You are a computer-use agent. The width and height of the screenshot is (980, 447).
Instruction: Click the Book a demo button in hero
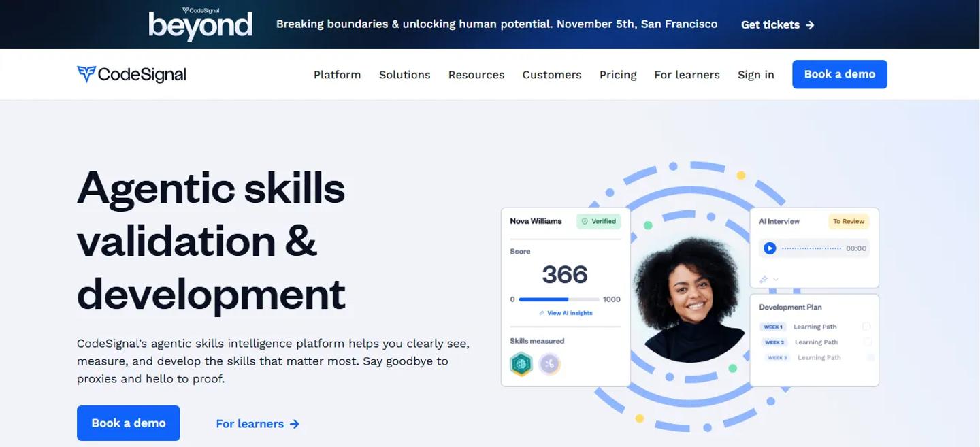point(129,423)
